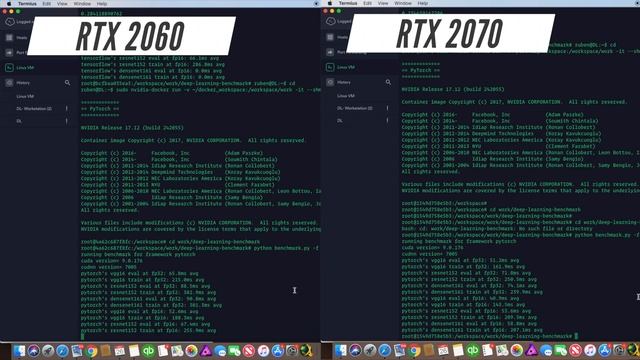This screenshot has width=640, height=360.
Task: Open the Hosts icon in right Termius sidebar
Action: click(x=330, y=37)
